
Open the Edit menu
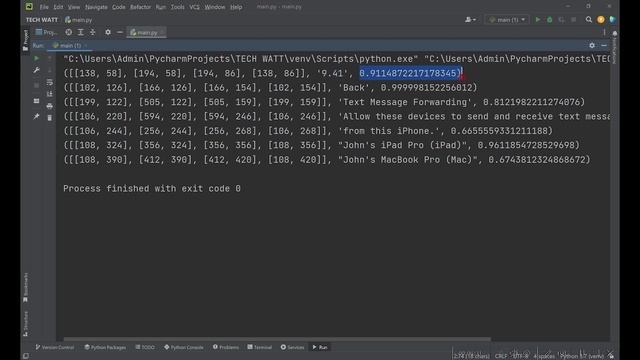(58, 7)
